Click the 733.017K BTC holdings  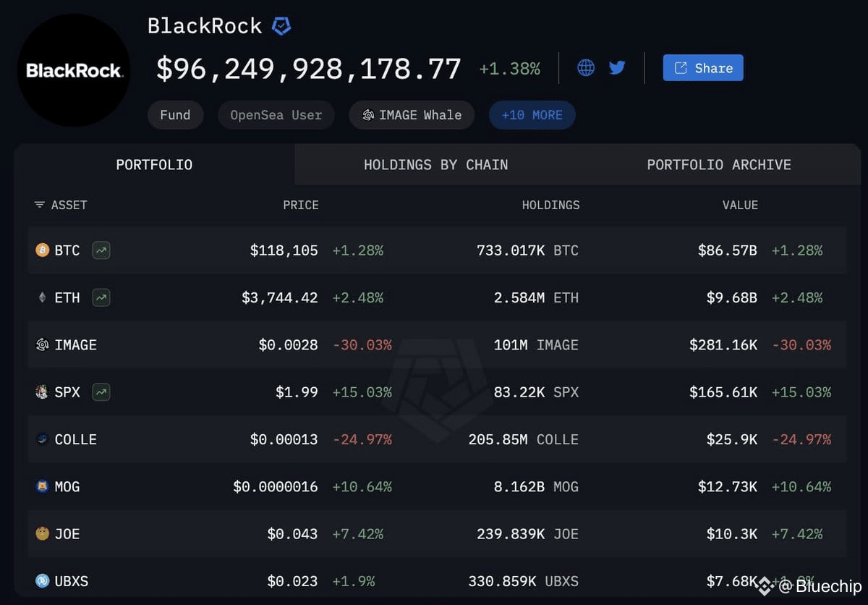[x=528, y=250]
